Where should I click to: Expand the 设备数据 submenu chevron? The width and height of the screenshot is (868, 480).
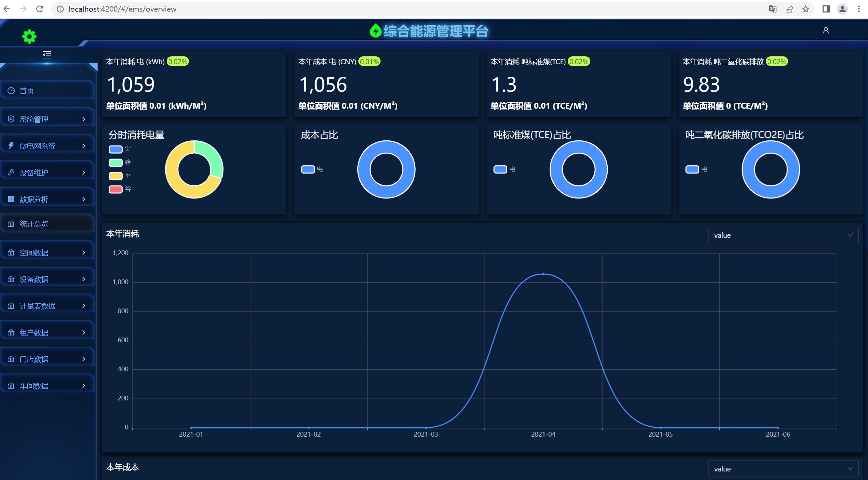coord(84,279)
